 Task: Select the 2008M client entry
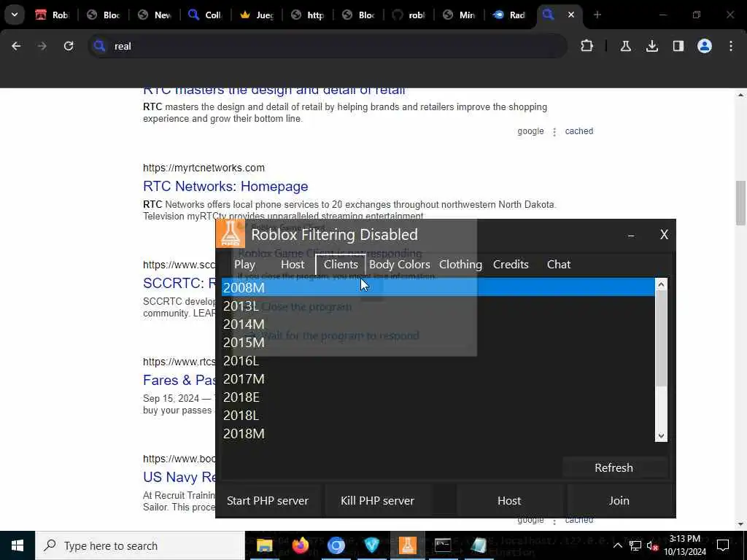click(x=438, y=287)
